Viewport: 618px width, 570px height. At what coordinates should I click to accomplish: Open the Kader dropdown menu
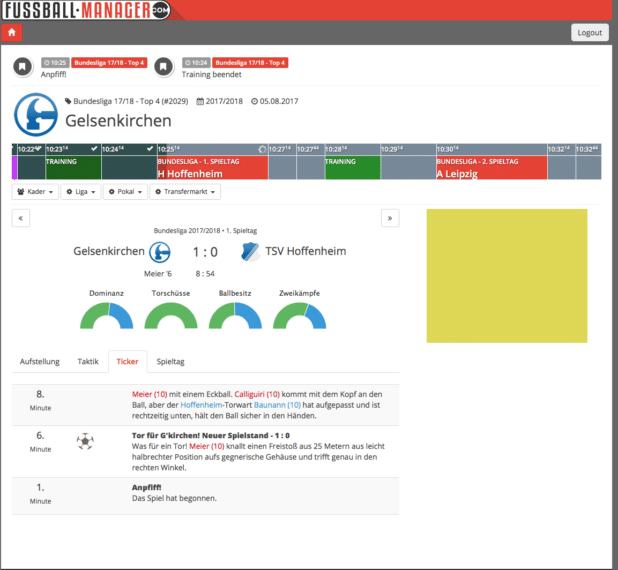pyautogui.click(x=35, y=192)
